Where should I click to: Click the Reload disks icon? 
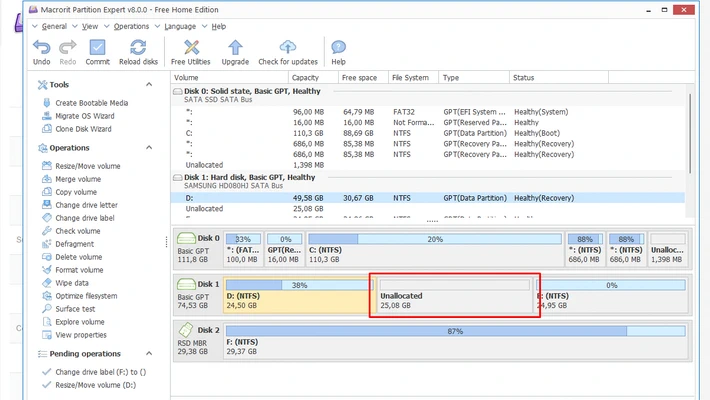tap(138, 48)
